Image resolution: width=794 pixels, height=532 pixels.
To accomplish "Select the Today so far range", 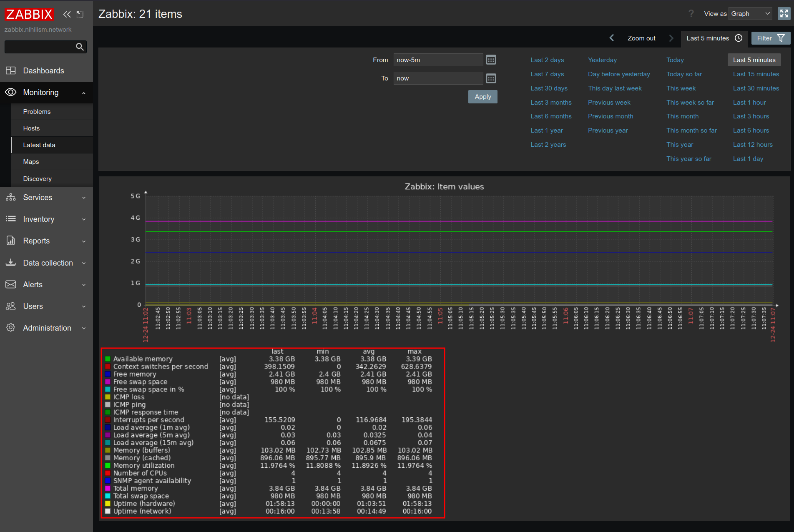I will pos(684,74).
